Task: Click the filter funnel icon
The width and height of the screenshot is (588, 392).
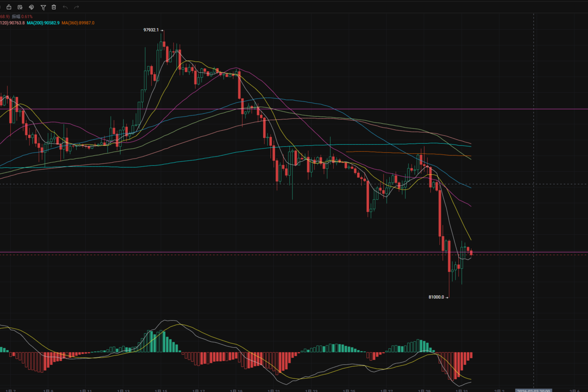Action: [x=43, y=7]
